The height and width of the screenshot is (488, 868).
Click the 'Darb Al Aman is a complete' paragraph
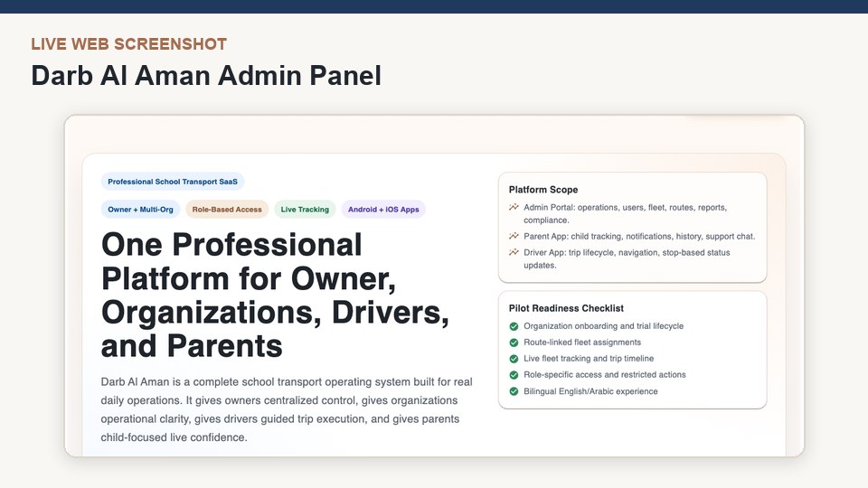pos(287,409)
